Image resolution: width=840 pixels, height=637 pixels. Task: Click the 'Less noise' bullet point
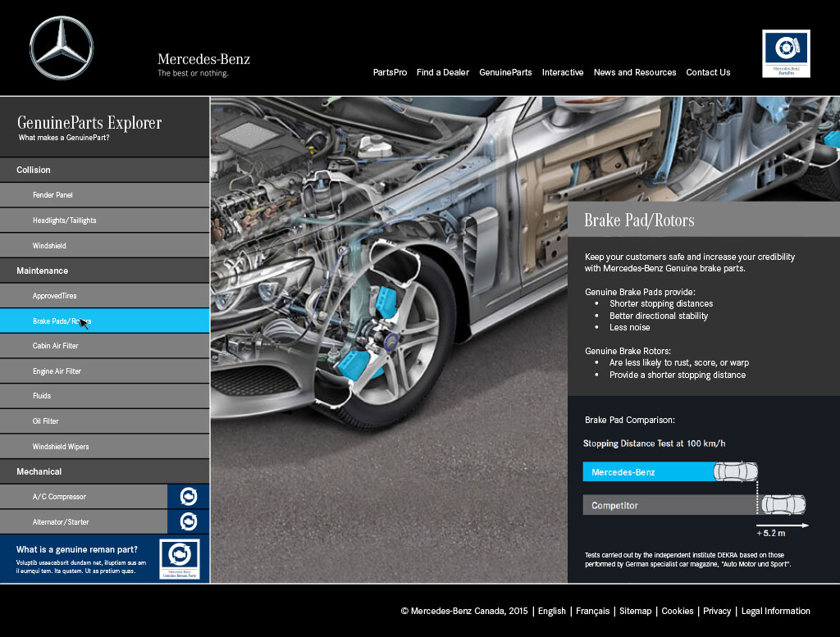629,327
